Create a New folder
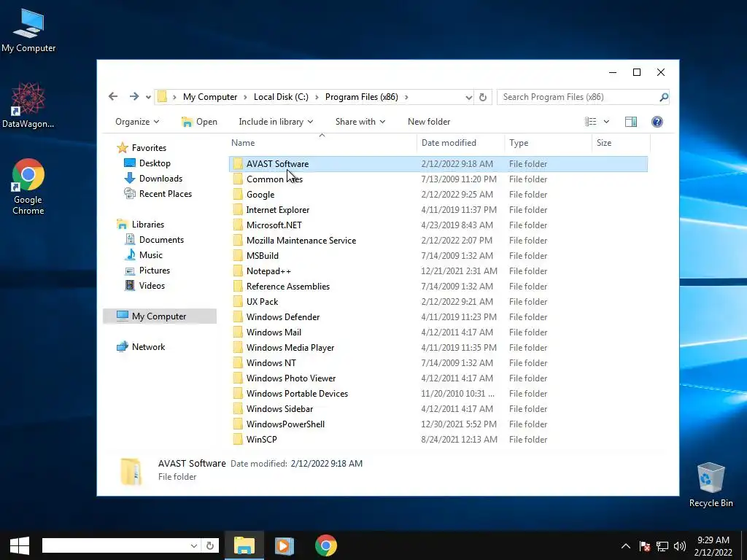The image size is (747, 560). pos(429,122)
